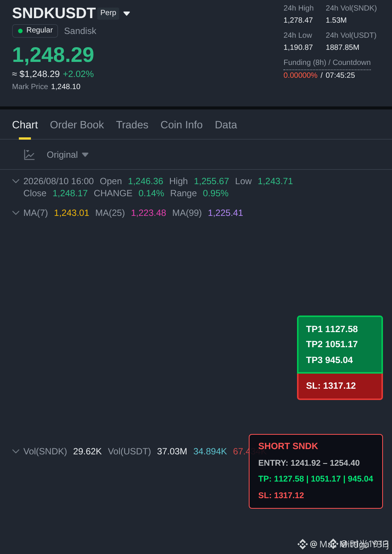Open the SNDKUSDT pair selector arrow
Viewport: 392px width, 554px height.
pyautogui.click(x=127, y=14)
